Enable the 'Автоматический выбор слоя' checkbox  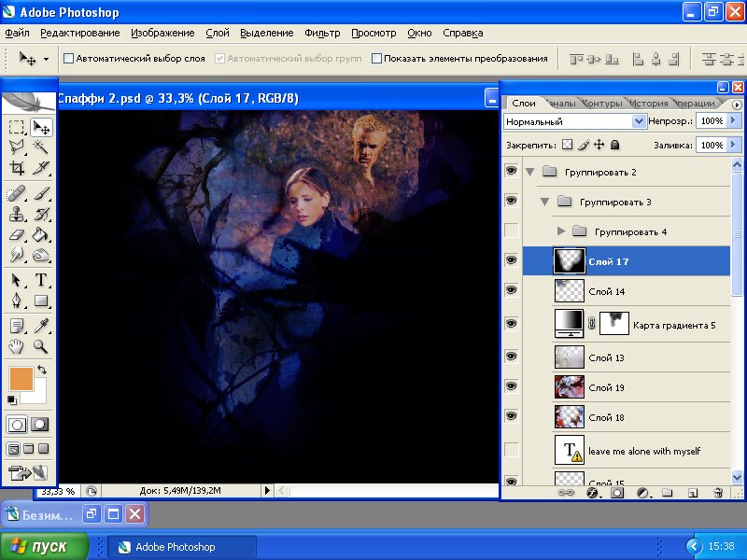[x=68, y=58]
